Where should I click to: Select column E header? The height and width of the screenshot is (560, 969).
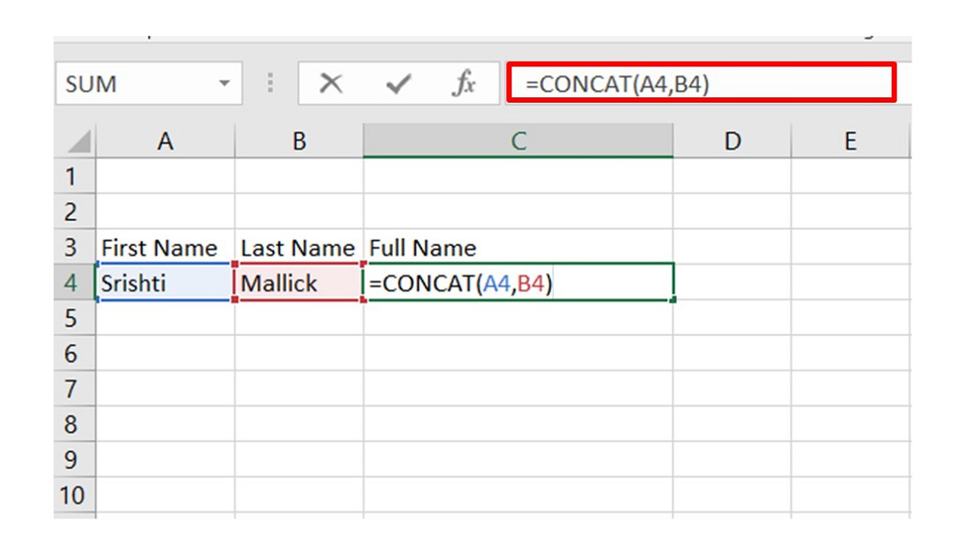click(850, 142)
